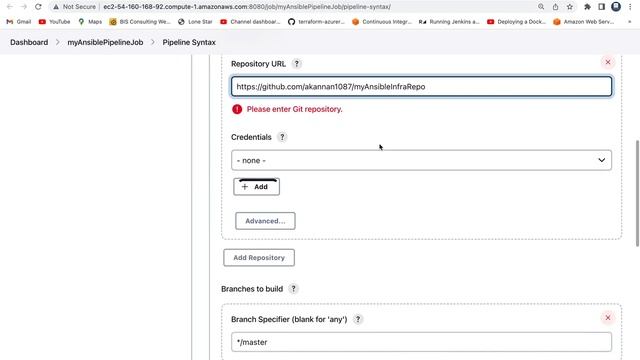Toggle the browser side panel icon
Viewport: 640px width, 360px height.
point(602,7)
